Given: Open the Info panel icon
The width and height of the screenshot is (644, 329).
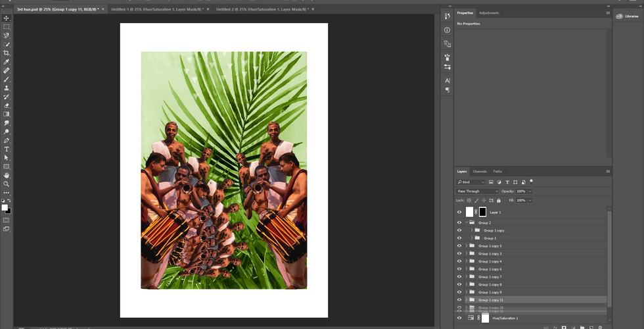Looking at the screenshot, I should coord(447,30).
